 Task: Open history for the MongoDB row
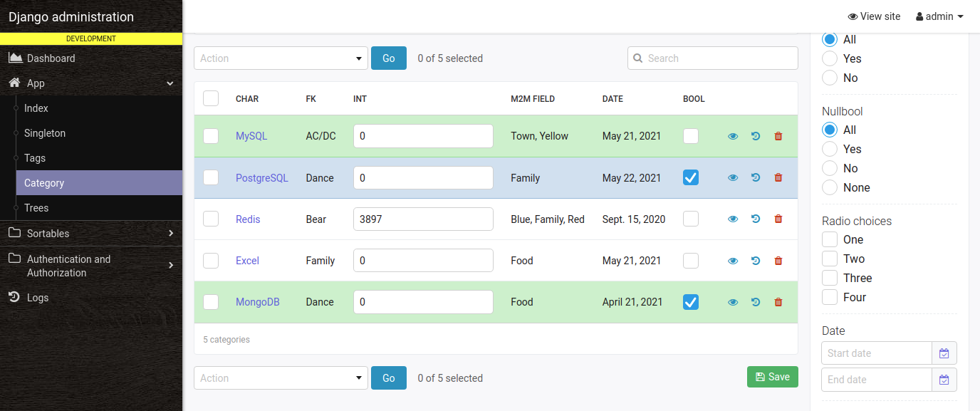[756, 302]
